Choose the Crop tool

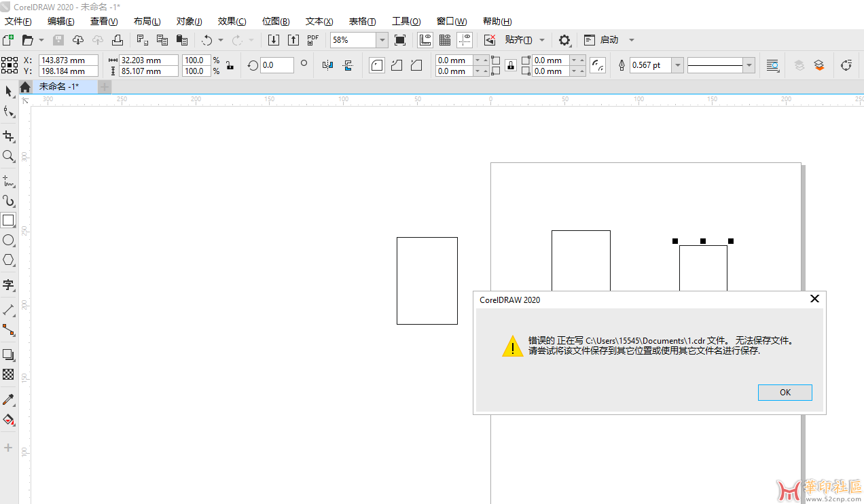tap(8, 136)
